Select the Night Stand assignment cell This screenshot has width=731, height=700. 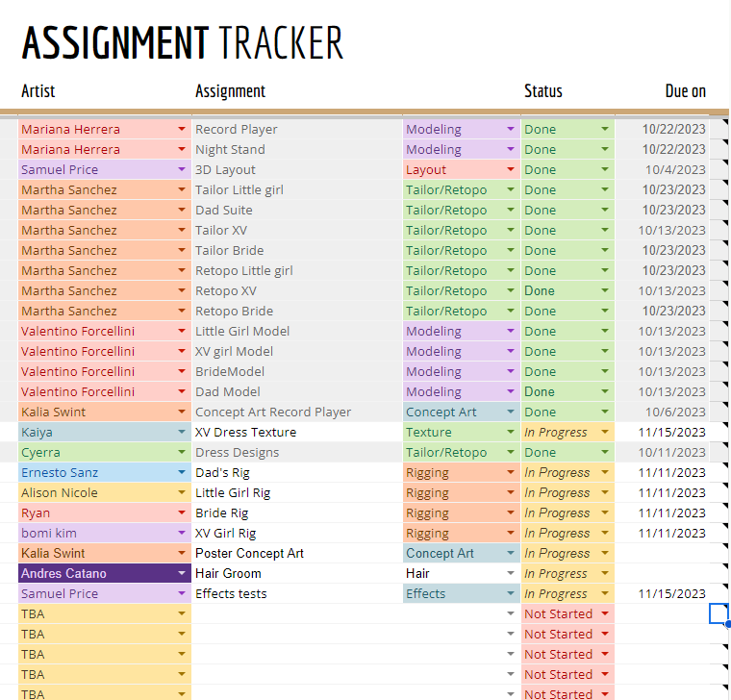pos(297,150)
